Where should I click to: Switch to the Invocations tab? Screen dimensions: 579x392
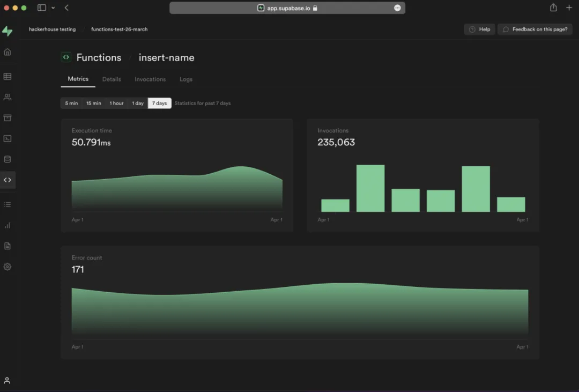[x=150, y=79]
